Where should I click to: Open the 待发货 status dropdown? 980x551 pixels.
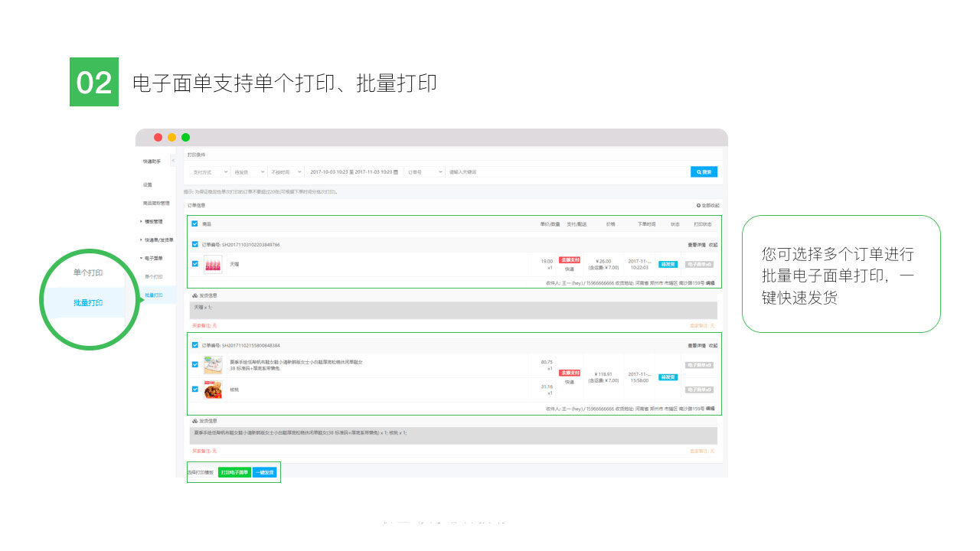click(249, 172)
